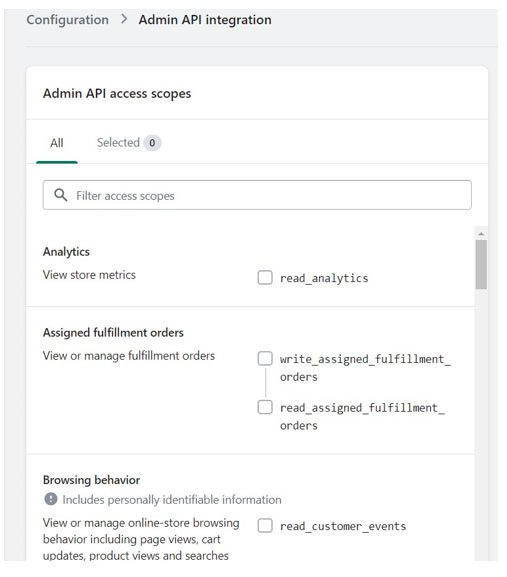This screenshot has width=507, height=577.
Task: Focus the Filter access scopes input
Action: pyautogui.click(x=257, y=195)
